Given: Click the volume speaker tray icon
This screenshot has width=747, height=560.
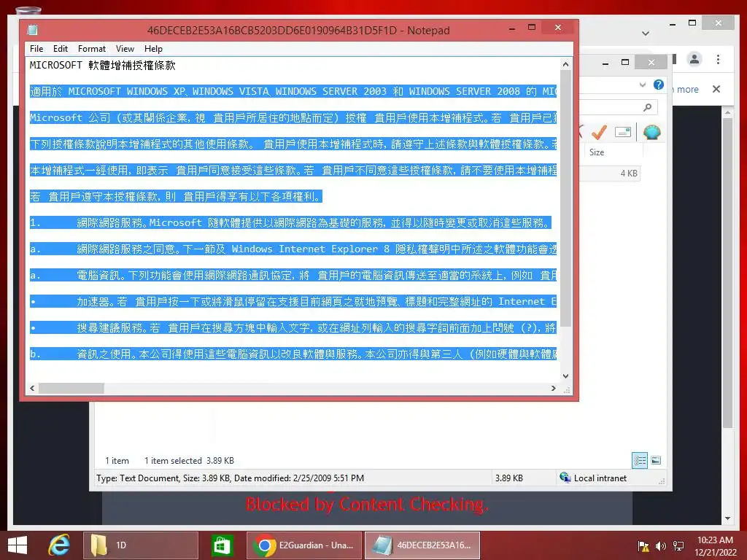Looking at the screenshot, I should [x=661, y=546].
